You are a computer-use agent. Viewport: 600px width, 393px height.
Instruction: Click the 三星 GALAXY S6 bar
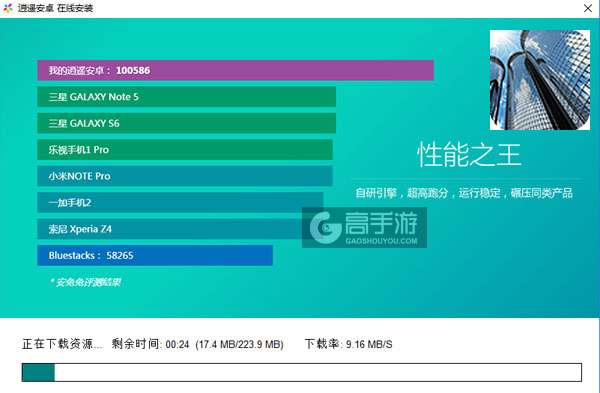pos(186,123)
